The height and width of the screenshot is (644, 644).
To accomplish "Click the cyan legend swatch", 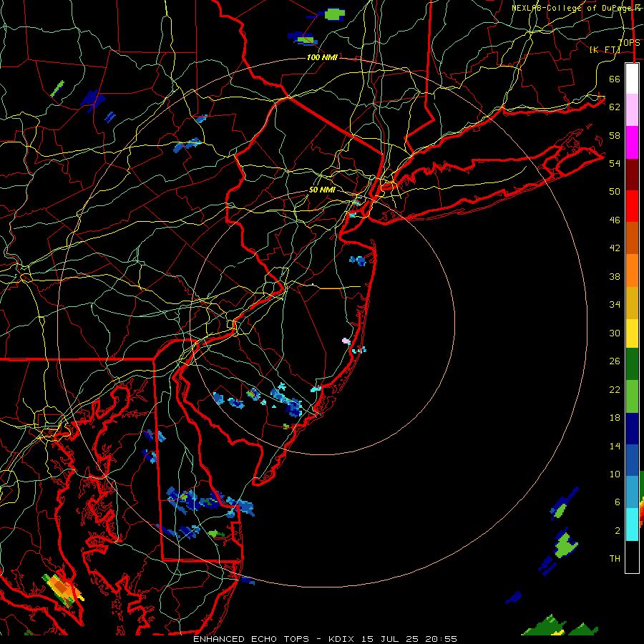I will (x=632, y=525).
